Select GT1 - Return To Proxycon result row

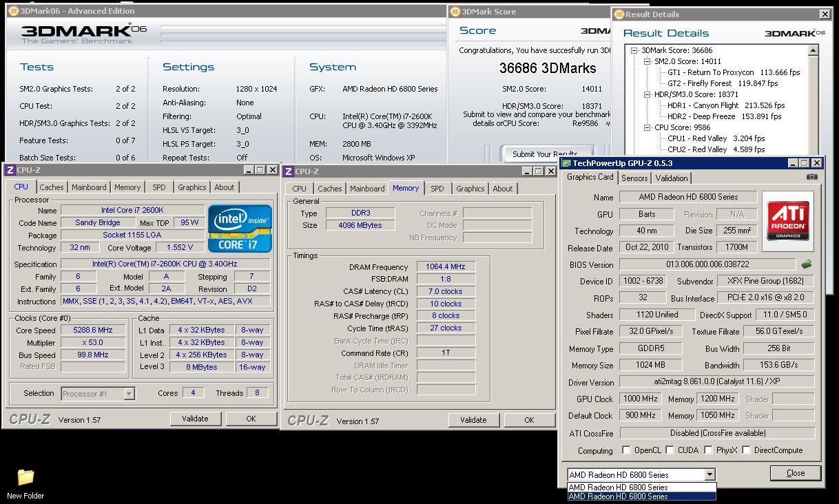click(734, 72)
